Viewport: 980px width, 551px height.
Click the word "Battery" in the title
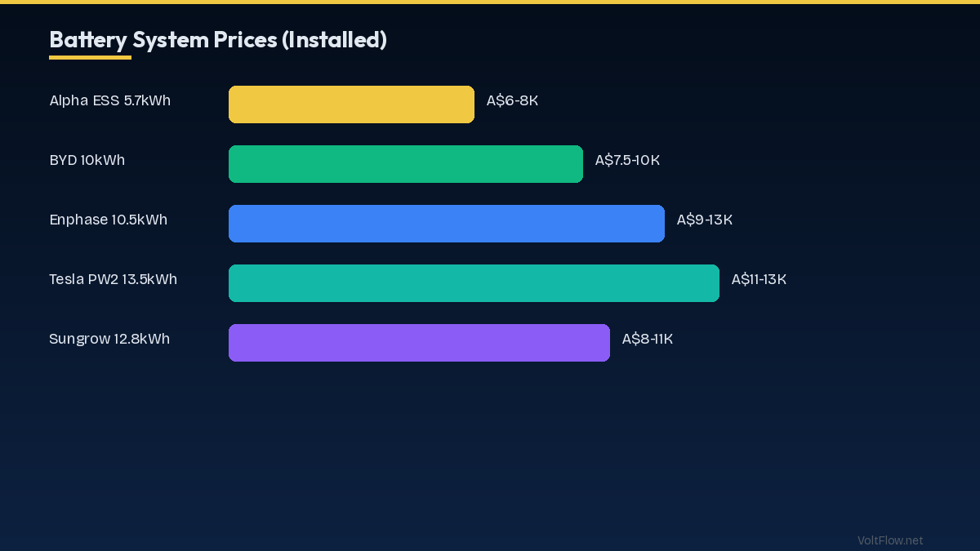pyautogui.click(x=87, y=39)
